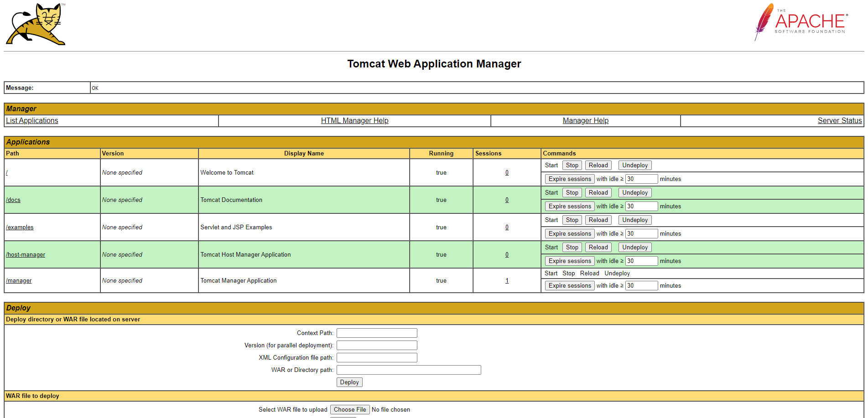Reload the Welcome to Tomcat application
Screen dimensions: 868x418
598,165
